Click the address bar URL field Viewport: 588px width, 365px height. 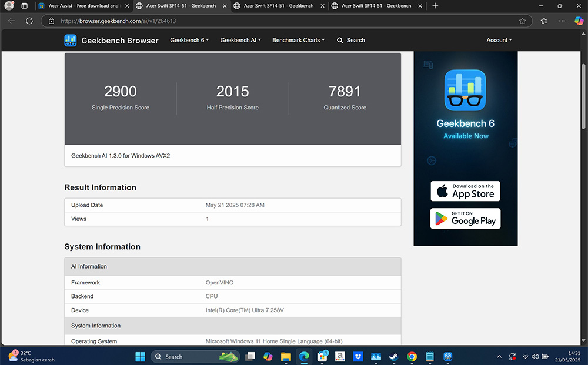287,21
